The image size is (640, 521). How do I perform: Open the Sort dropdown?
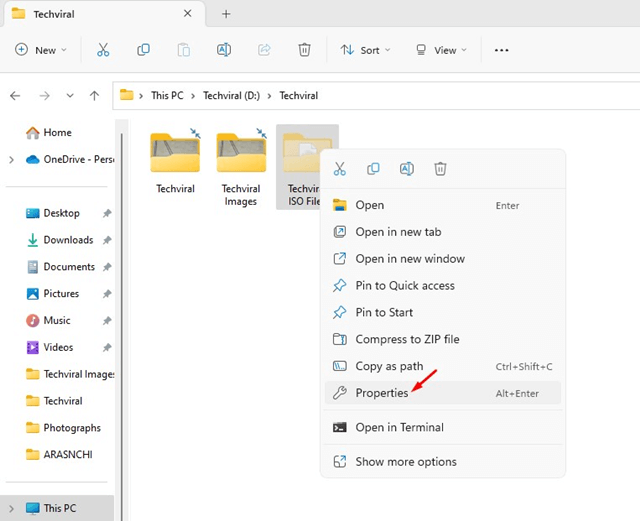point(365,50)
